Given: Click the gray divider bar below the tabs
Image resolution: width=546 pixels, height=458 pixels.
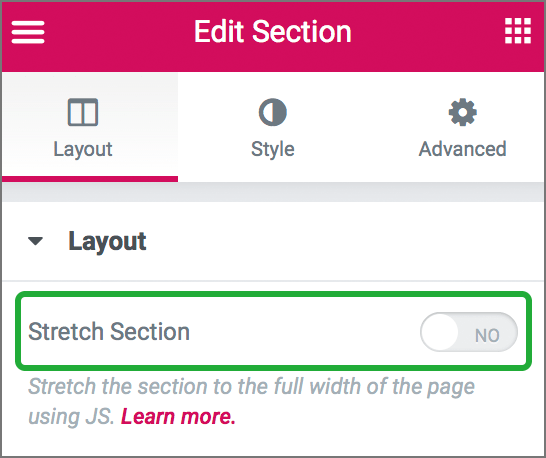Looking at the screenshot, I should coord(273,192).
